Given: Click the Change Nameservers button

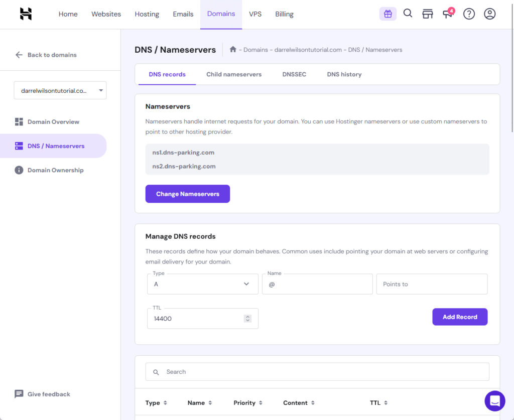Looking at the screenshot, I should tap(188, 194).
